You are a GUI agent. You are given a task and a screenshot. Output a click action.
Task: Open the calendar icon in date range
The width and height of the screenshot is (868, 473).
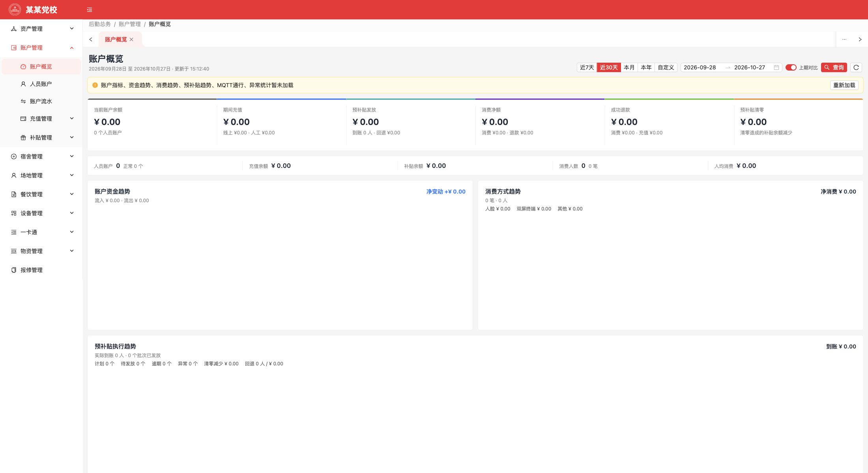pyautogui.click(x=776, y=67)
